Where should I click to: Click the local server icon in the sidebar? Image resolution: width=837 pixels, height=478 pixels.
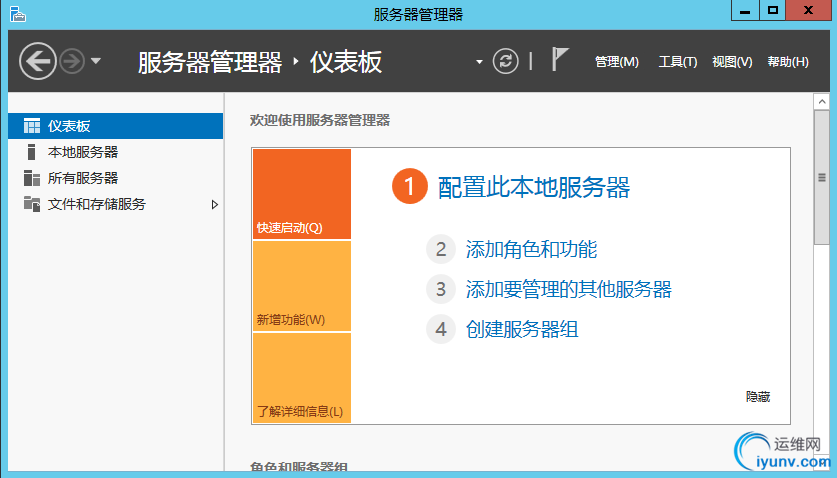tap(31, 152)
